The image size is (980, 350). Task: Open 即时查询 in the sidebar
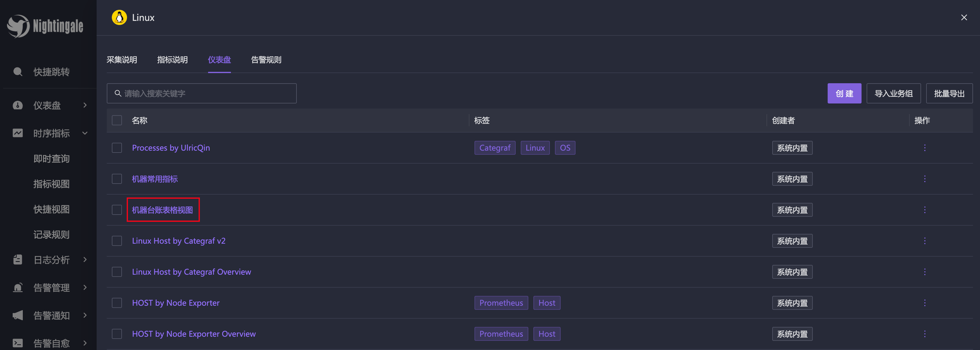[51, 159]
